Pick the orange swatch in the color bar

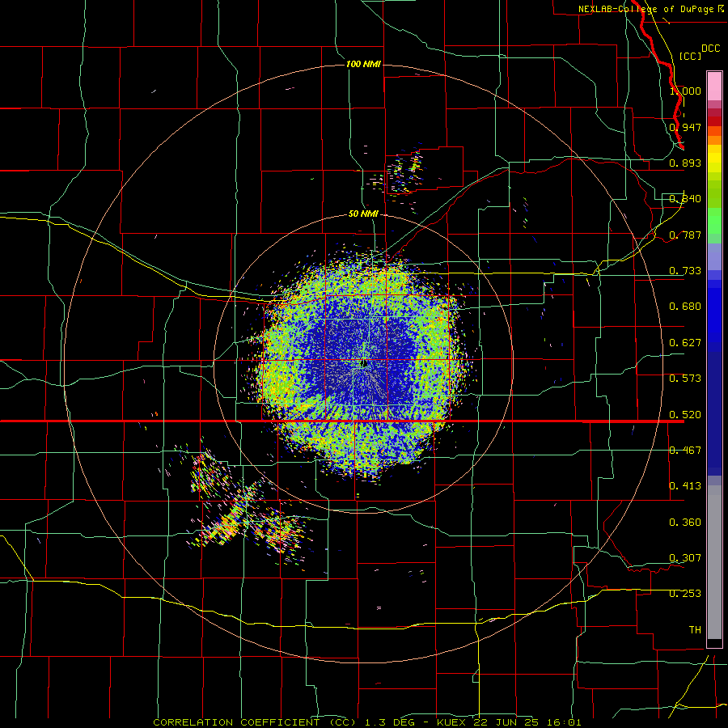[714, 140]
